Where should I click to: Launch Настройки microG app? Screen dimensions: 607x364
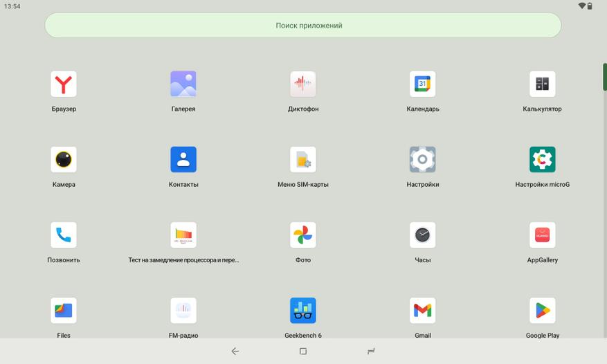click(542, 160)
